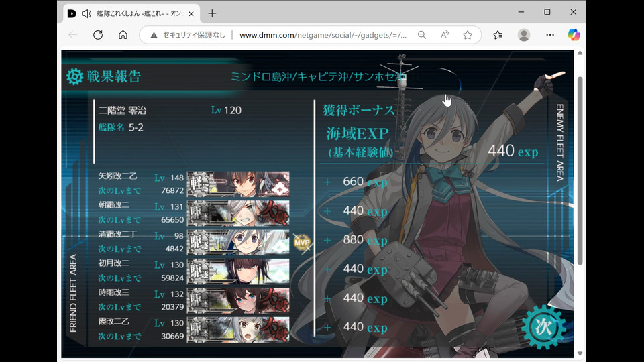
Task: Click scrollbar down arrow
Action: tap(580, 353)
